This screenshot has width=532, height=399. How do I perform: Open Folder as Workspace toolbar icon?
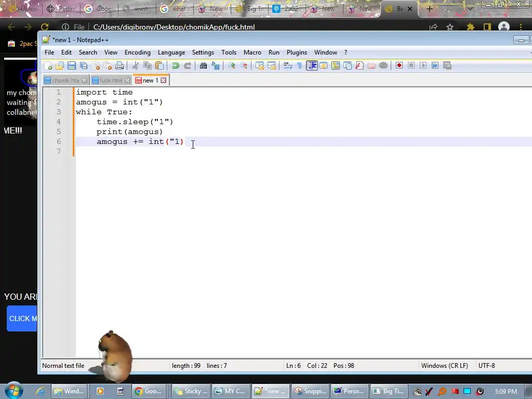click(x=371, y=65)
